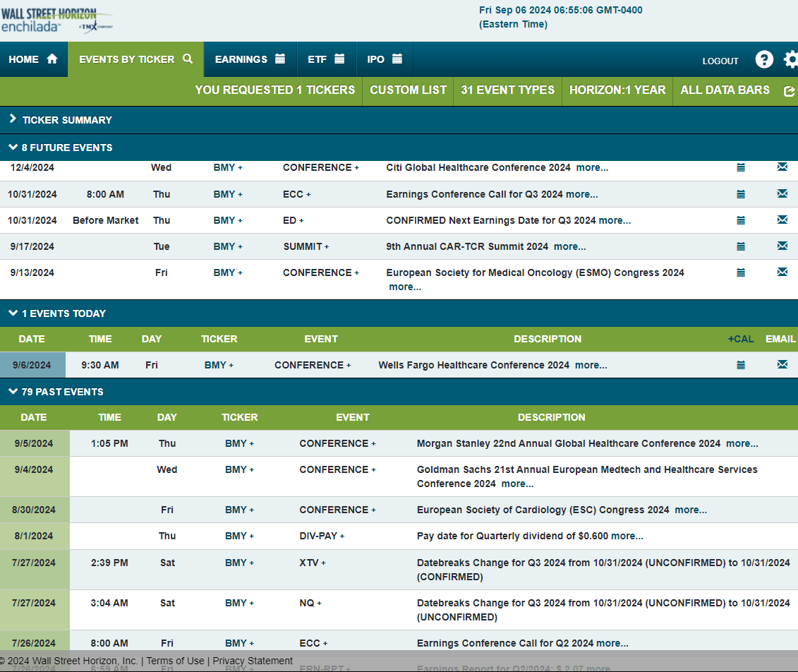
Task: Open more for Q2 2024 Earnings Call
Action: point(612,643)
